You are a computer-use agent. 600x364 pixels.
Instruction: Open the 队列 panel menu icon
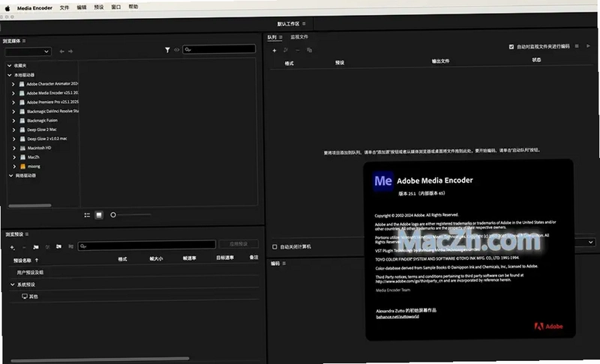280,37
